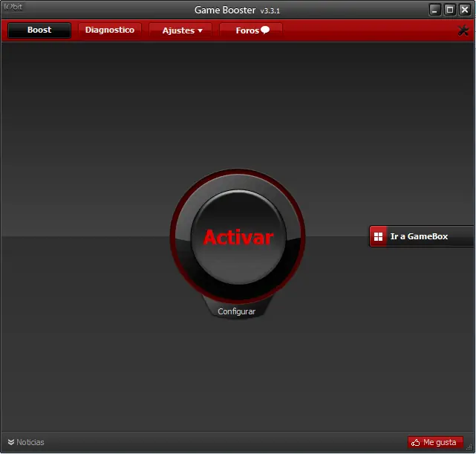Expand the Ajustes dropdown menu
The image size is (476, 454).
coord(182,30)
